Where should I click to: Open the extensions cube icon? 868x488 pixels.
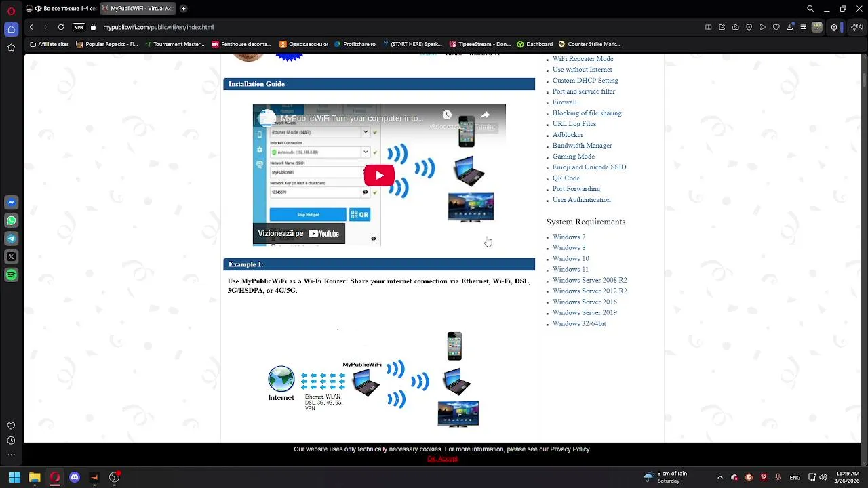click(834, 27)
